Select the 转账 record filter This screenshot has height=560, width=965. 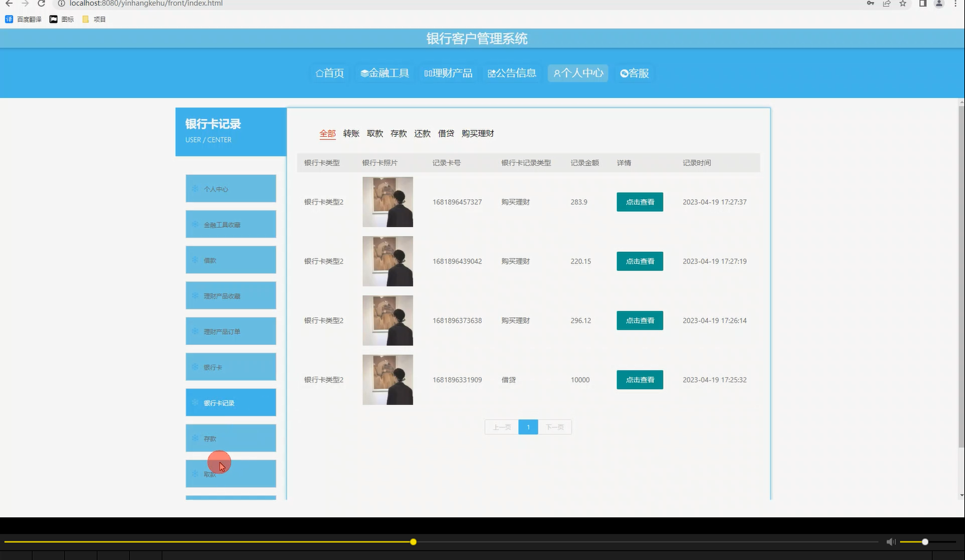click(351, 134)
